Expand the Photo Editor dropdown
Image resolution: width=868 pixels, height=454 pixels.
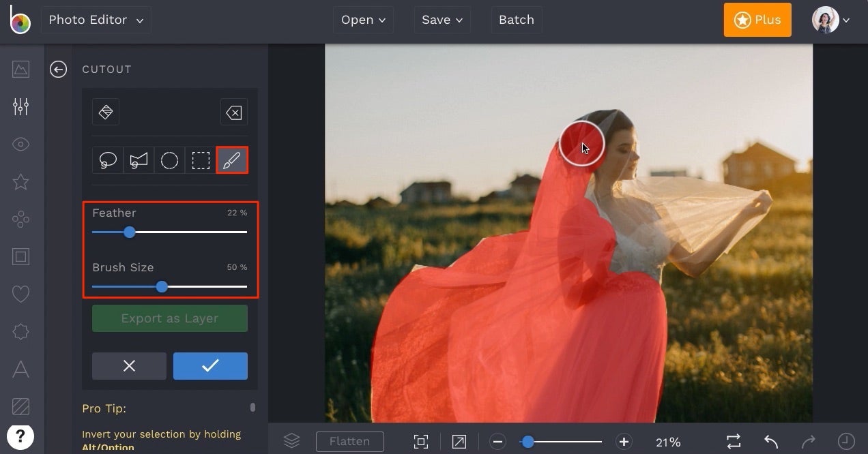pyautogui.click(x=96, y=20)
